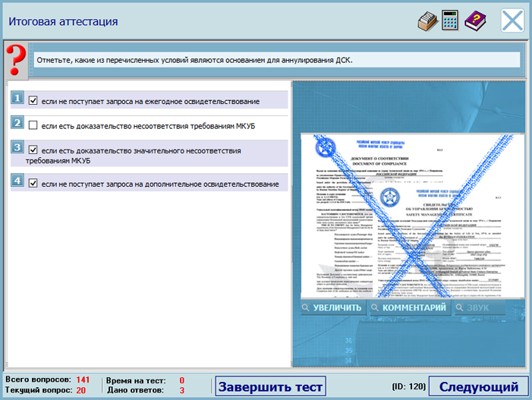The height and width of the screenshot is (400, 532).
Task: Select answer number 3 badge
Action: pyautogui.click(x=17, y=147)
